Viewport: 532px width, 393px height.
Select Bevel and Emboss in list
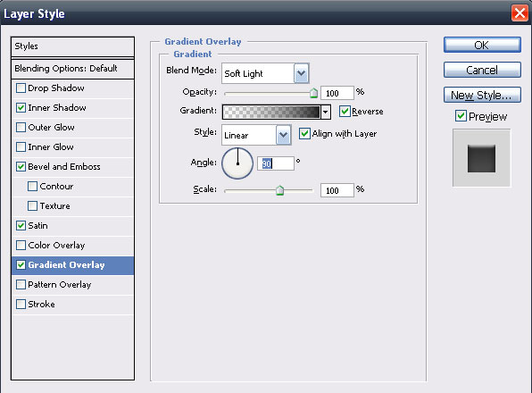point(64,167)
